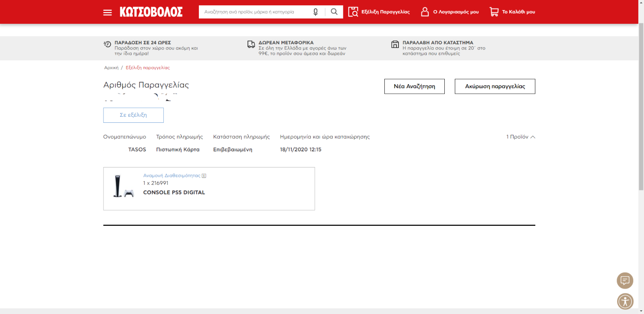Image resolution: width=644 pixels, height=314 pixels.
Task: Click the quantity text 1 x 216991
Action: point(156,183)
